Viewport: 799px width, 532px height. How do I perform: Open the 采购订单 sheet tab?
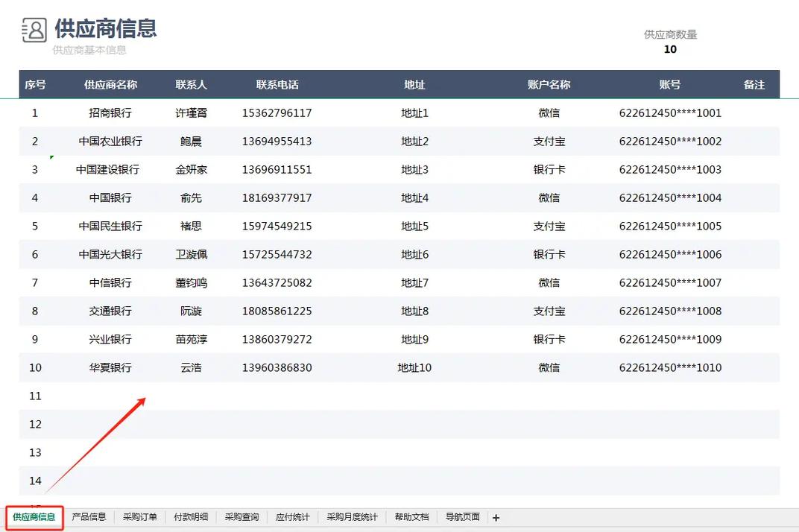[139, 517]
